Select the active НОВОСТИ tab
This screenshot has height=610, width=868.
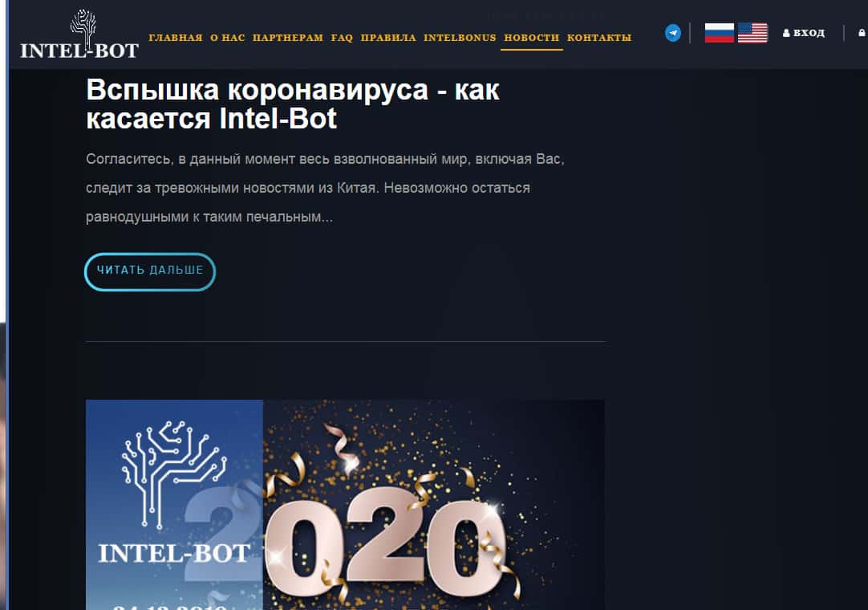531,38
